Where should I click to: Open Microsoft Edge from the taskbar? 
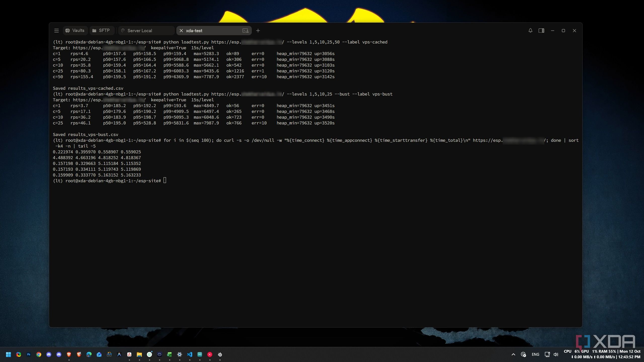click(x=89, y=354)
